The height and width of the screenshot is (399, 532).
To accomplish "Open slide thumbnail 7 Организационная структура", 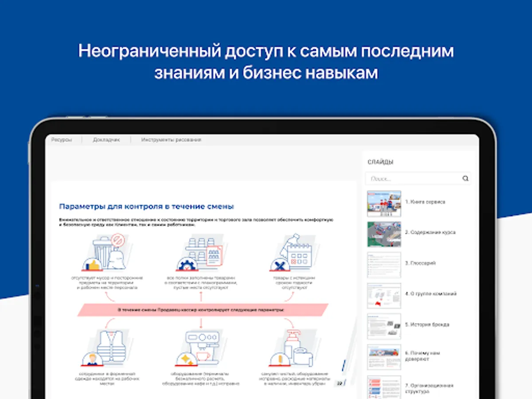I will point(384,387).
